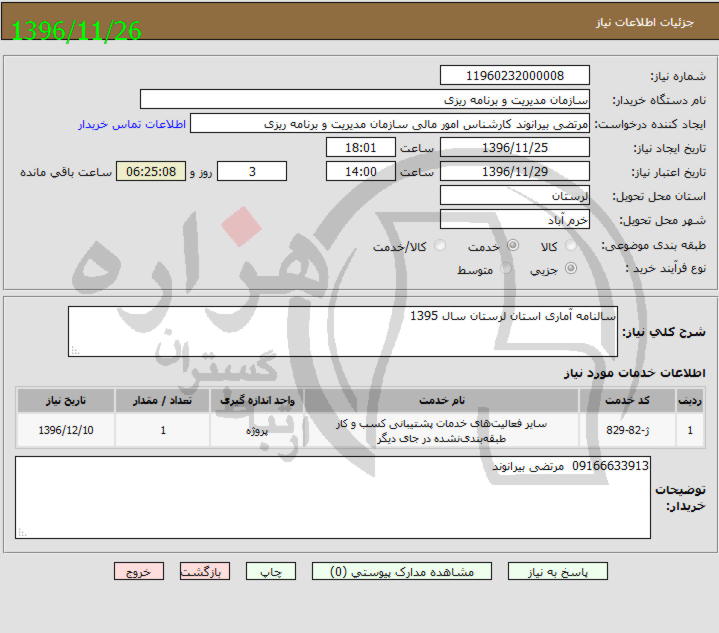Choose جزیی purchase process radio

570,268
